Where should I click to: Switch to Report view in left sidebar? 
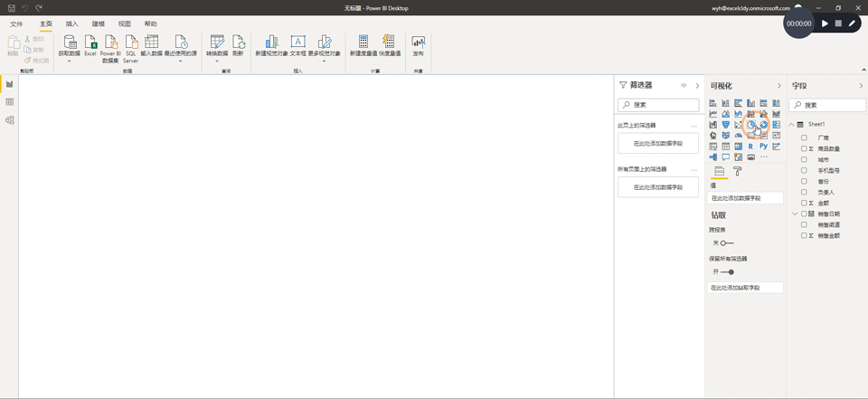(9, 83)
